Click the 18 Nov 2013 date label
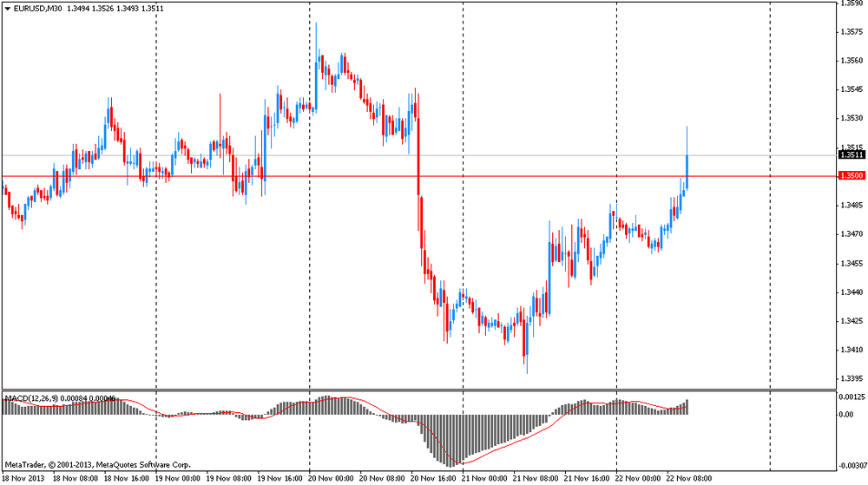This screenshot has height=485, width=868. point(23,478)
